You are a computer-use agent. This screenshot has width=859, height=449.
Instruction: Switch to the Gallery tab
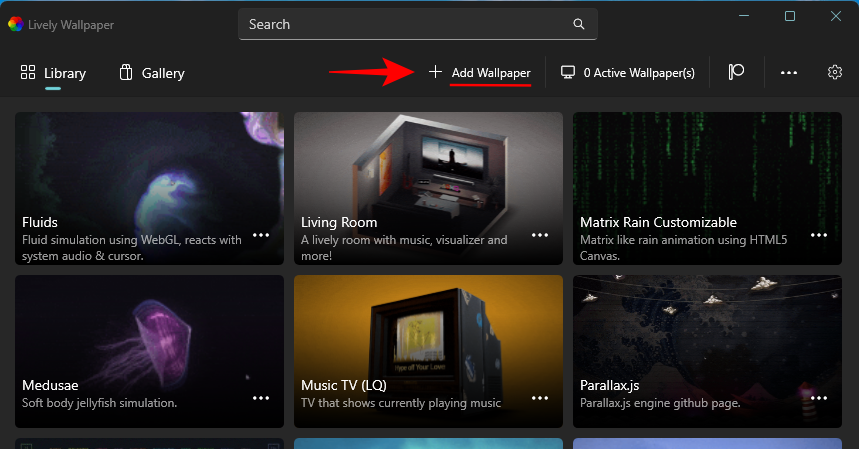(152, 73)
